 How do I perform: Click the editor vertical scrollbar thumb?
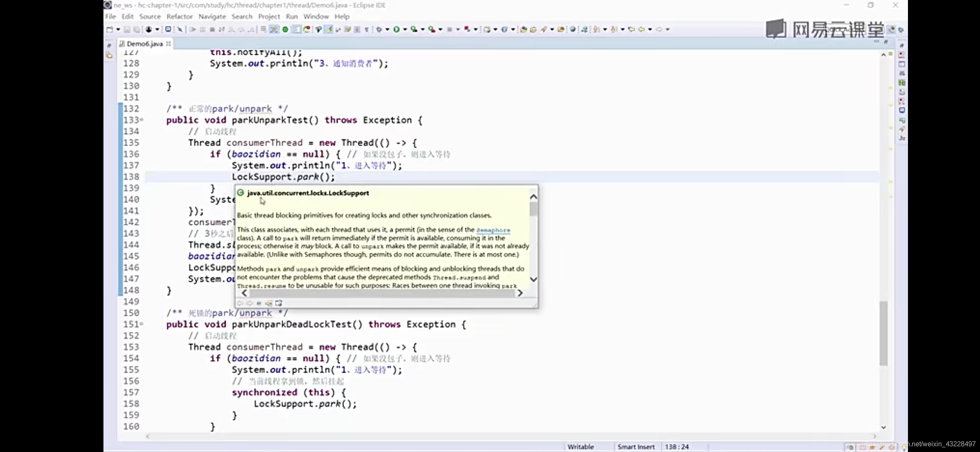pyautogui.click(x=884, y=333)
